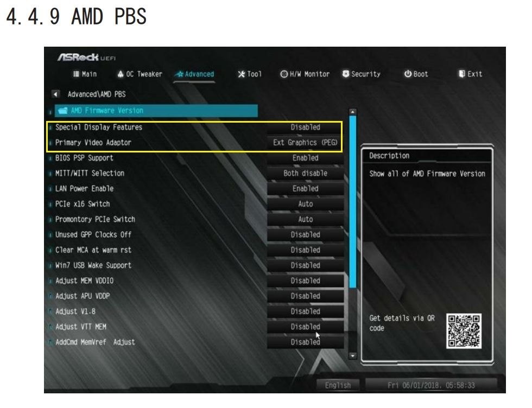
Task: Open Special Display Features value dropdown
Action: pos(305,127)
